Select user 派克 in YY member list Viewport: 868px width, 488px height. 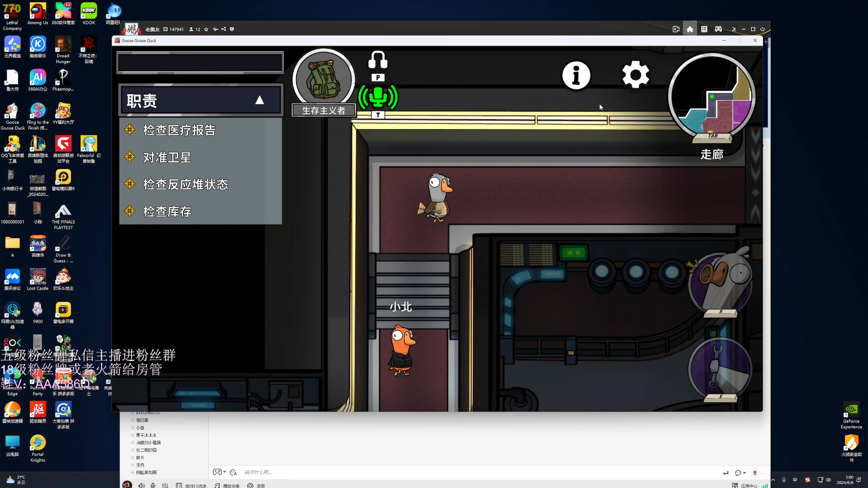pos(140,465)
